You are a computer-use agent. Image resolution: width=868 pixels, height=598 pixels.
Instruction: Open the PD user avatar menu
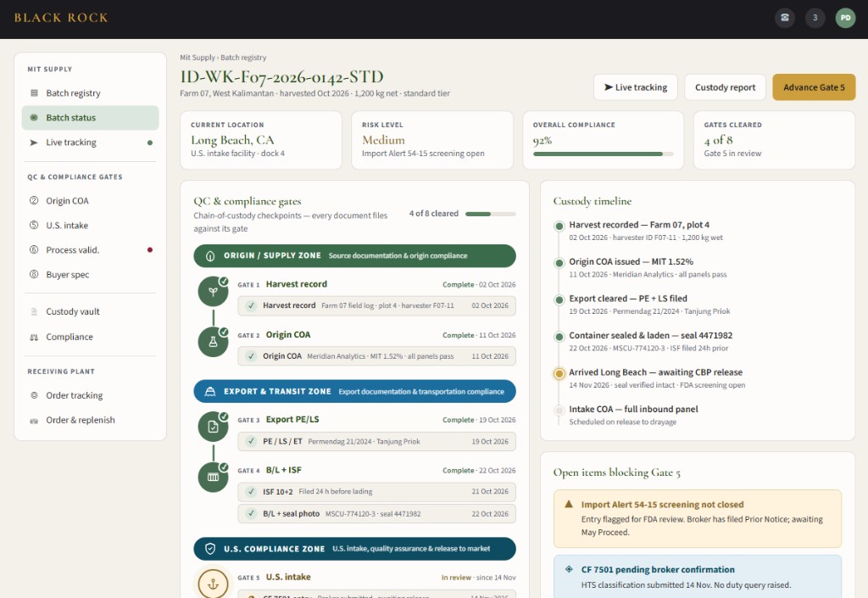[845, 18]
